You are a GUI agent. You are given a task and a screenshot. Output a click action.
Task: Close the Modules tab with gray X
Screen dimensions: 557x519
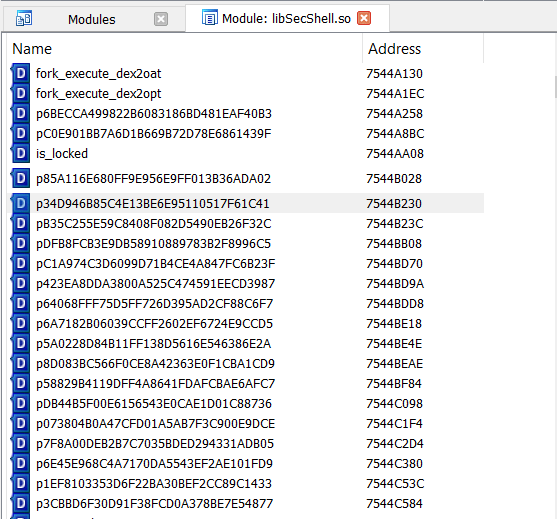pyautogui.click(x=161, y=19)
